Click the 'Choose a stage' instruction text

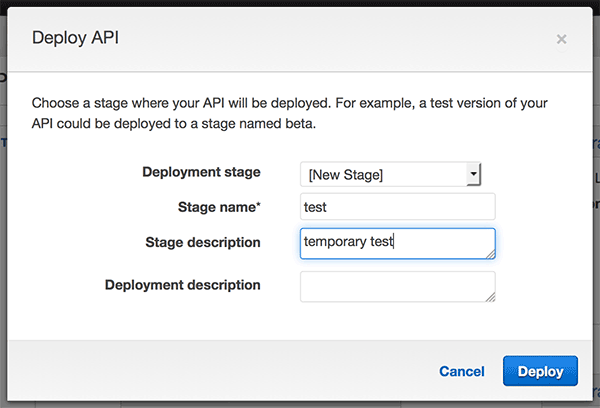point(290,113)
